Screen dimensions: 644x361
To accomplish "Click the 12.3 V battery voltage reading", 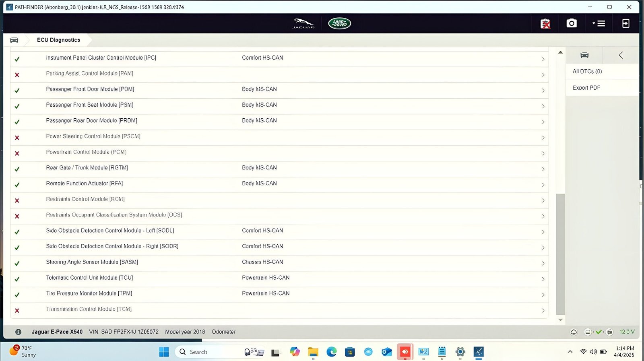I will coord(627,332).
